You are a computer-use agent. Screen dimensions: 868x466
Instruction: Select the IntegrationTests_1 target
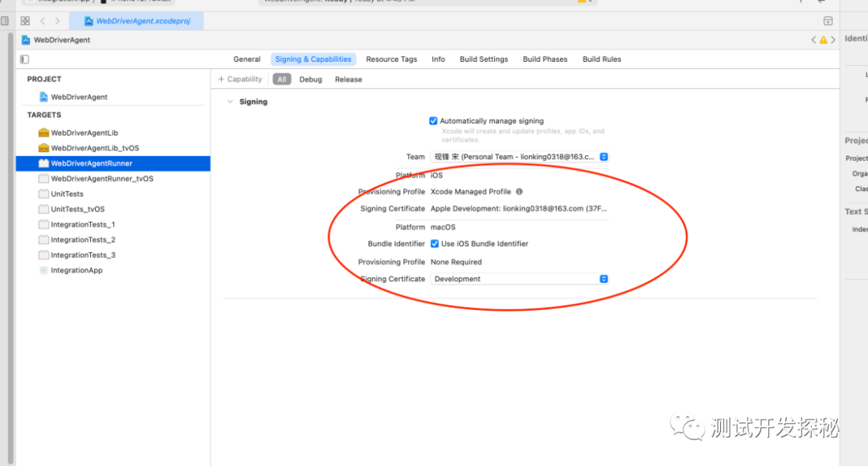113,225
